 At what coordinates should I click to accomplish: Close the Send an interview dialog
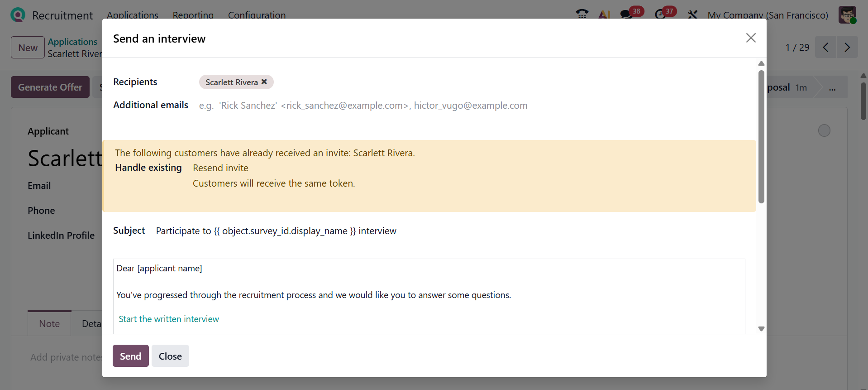point(751,38)
